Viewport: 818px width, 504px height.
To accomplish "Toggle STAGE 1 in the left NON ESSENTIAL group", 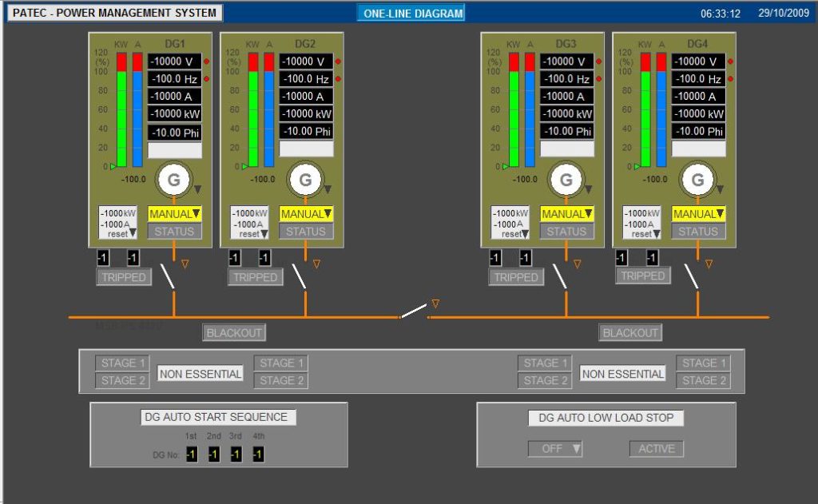I will 121,363.
